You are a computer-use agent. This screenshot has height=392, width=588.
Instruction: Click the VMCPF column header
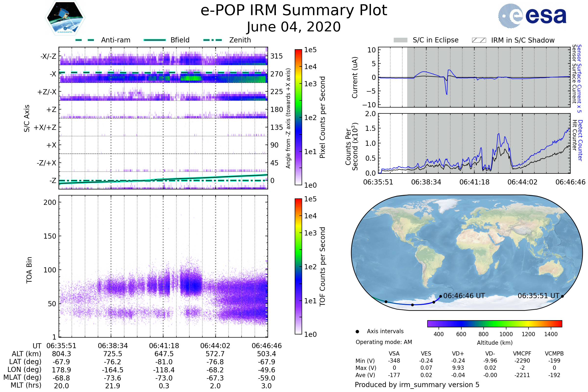click(x=522, y=354)
